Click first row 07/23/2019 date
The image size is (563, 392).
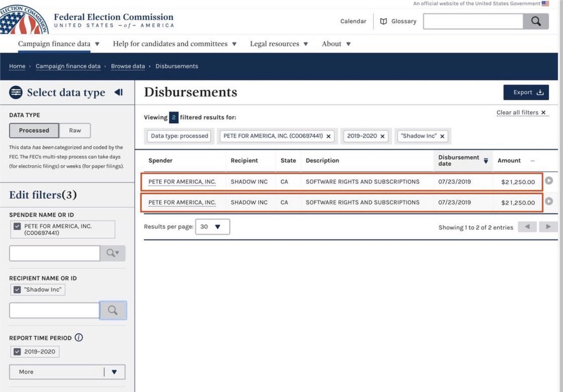pos(455,181)
